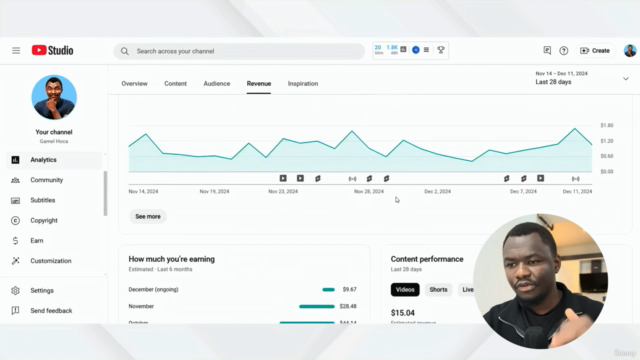Click the three-line list extension icon

coord(427,50)
